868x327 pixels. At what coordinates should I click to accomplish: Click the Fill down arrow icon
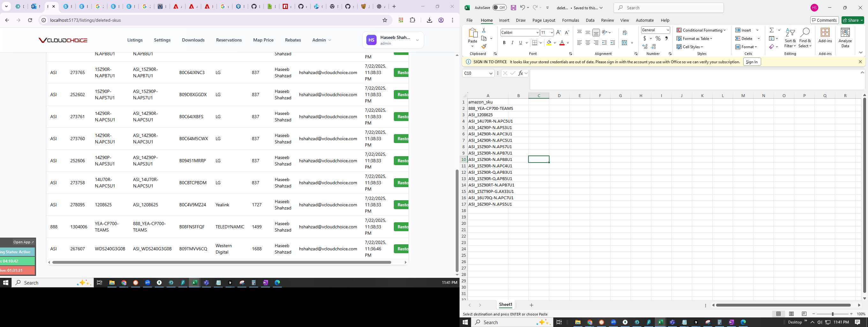pos(772,38)
